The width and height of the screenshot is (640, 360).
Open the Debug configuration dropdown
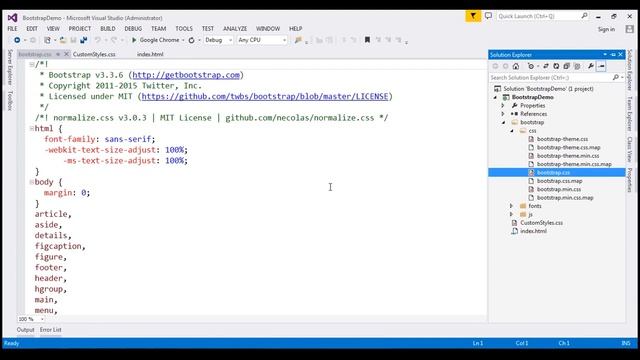(230, 40)
